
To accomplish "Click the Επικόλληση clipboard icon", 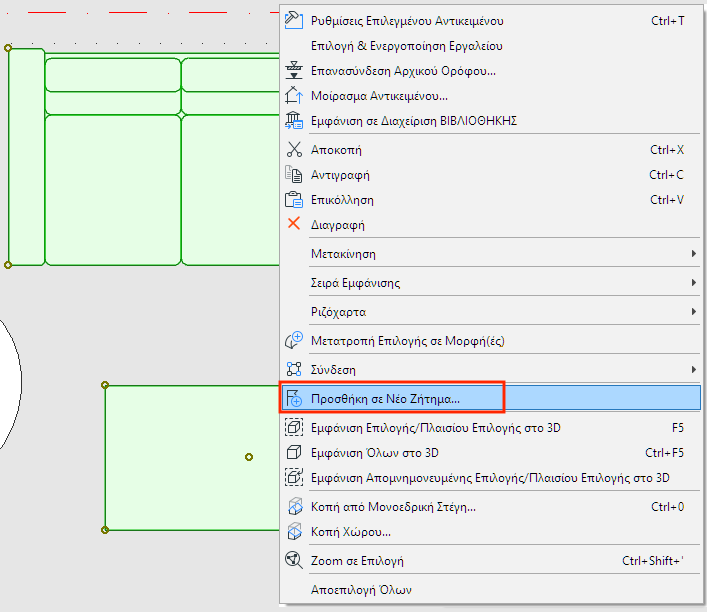I will (294, 199).
